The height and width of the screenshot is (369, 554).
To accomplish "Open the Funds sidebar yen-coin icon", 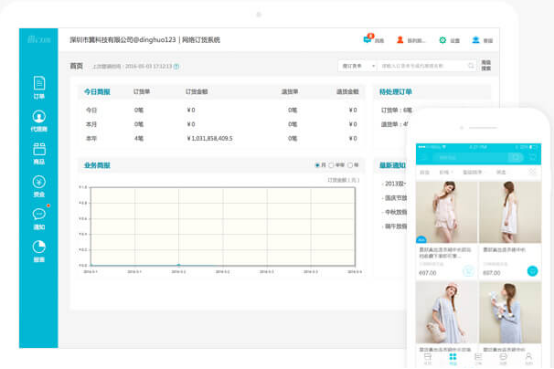I will click(39, 182).
